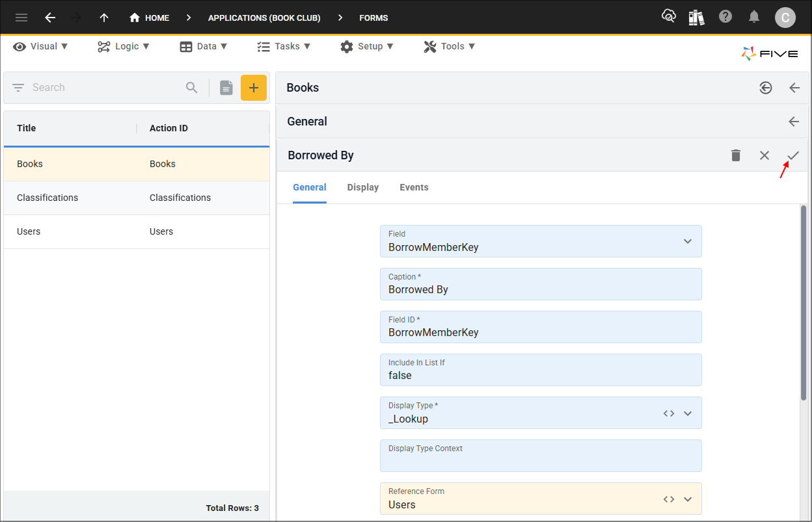This screenshot has width=812, height=522.
Task: Open the Visual menu
Action: 40,46
